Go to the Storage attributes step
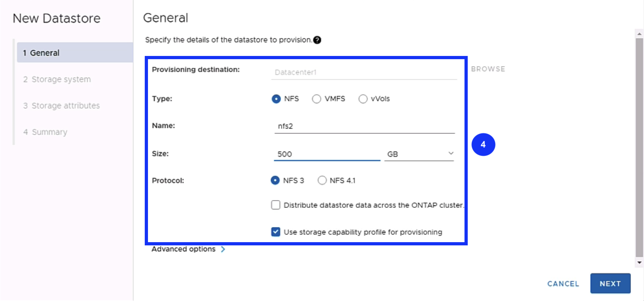The width and height of the screenshot is (644, 301). coord(65,106)
